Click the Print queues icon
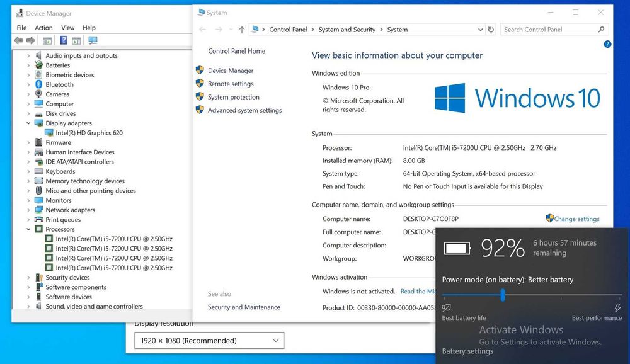 point(38,219)
